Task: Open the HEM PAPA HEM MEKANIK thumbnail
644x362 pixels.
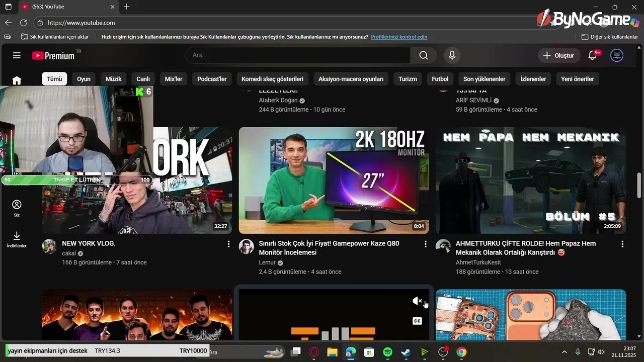Action: click(531, 180)
